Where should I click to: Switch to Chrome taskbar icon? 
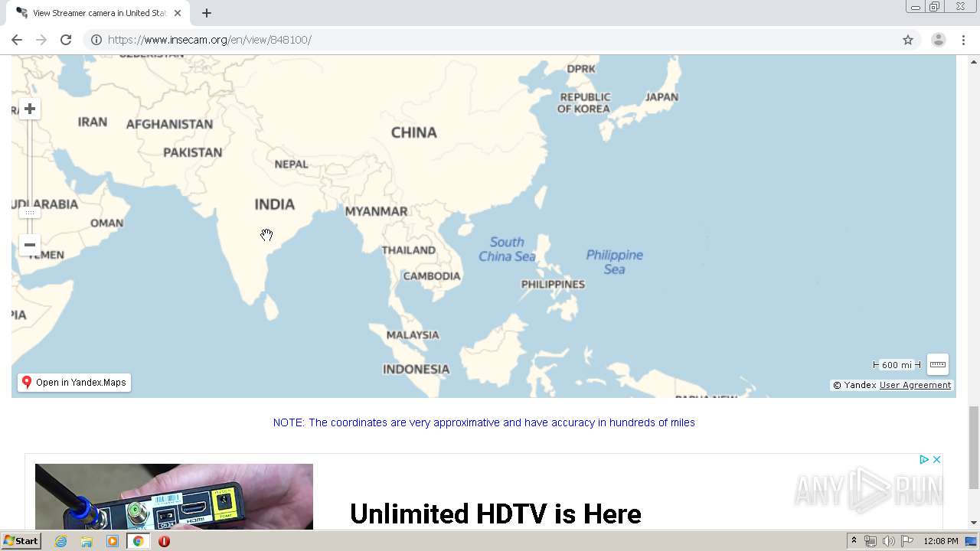pos(139,541)
